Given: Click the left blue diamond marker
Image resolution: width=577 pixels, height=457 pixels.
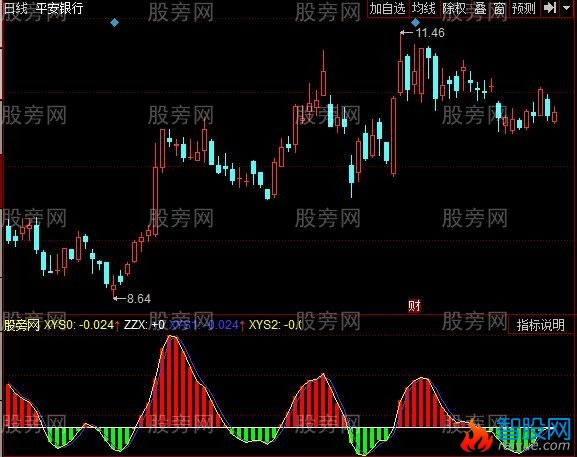Looking at the screenshot, I should click(115, 23).
